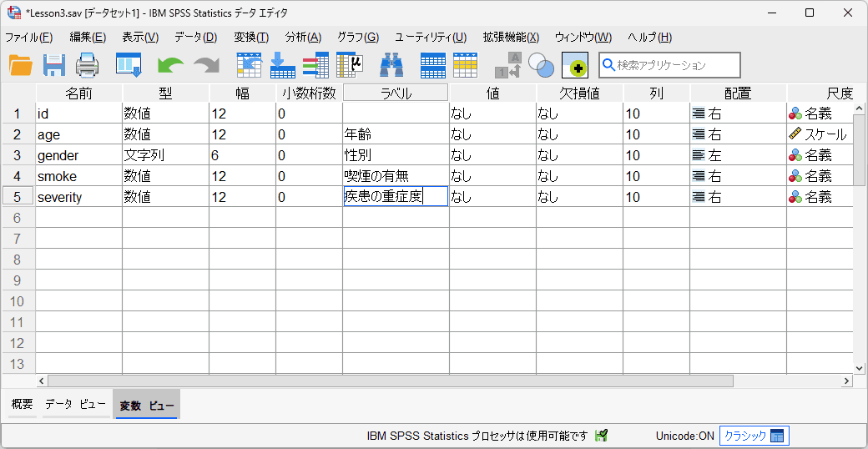Open the 変換(T) menu
The image size is (868, 449).
click(x=251, y=38)
